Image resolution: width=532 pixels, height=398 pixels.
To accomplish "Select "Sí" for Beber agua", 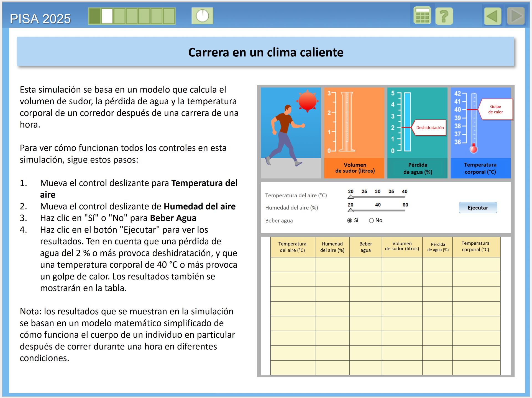I will click(350, 220).
